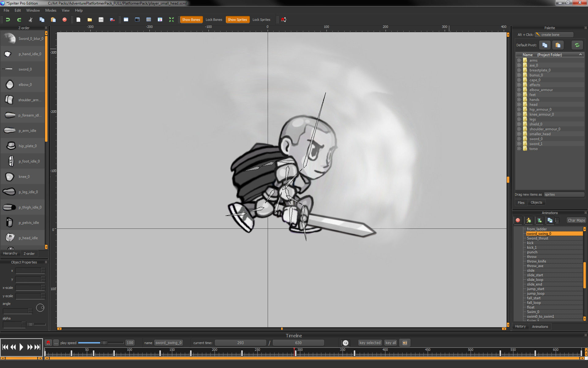The image size is (588, 368).
Task: Click the refresh palette icon
Action: [x=577, y=45]
